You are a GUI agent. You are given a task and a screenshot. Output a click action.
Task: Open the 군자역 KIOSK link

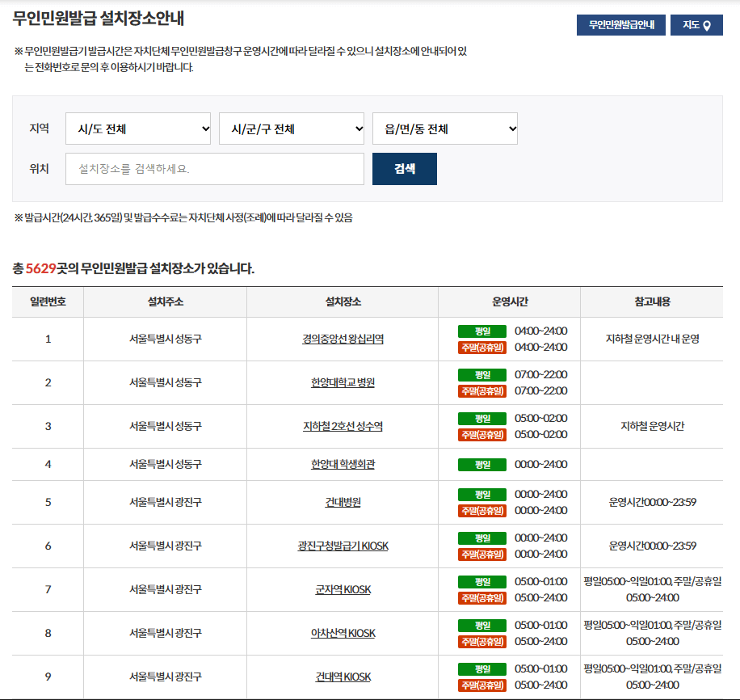point(342,588)
